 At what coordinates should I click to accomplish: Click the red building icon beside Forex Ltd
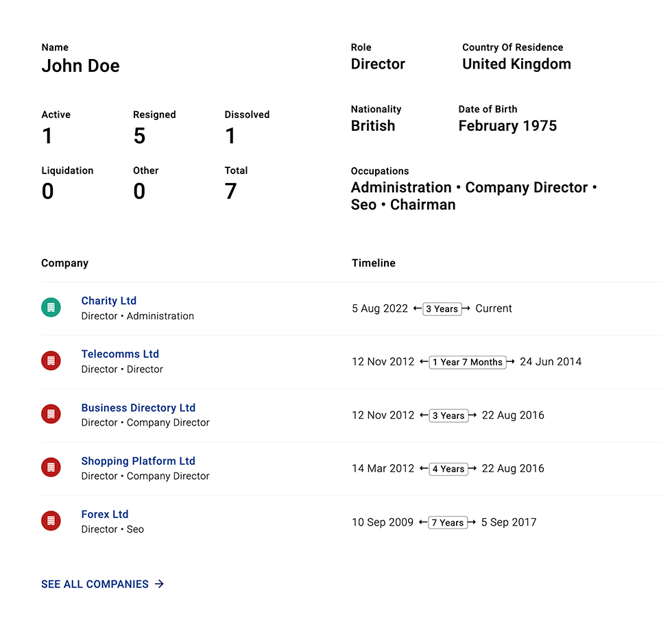tap(51, 522)
